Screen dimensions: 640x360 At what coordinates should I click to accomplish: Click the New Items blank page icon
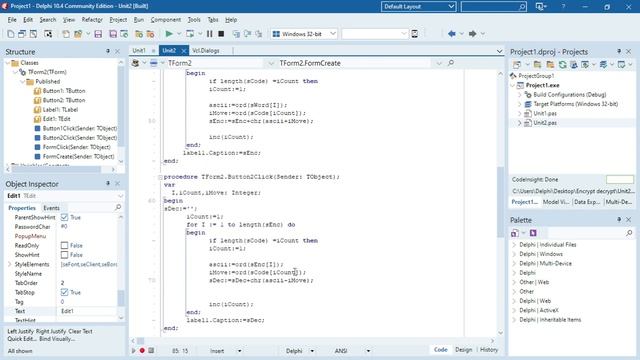(x=11, y=34)
